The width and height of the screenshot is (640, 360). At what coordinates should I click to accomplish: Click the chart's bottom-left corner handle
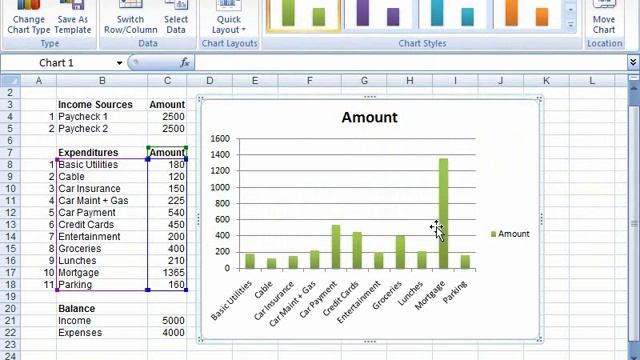click(200, 339)
